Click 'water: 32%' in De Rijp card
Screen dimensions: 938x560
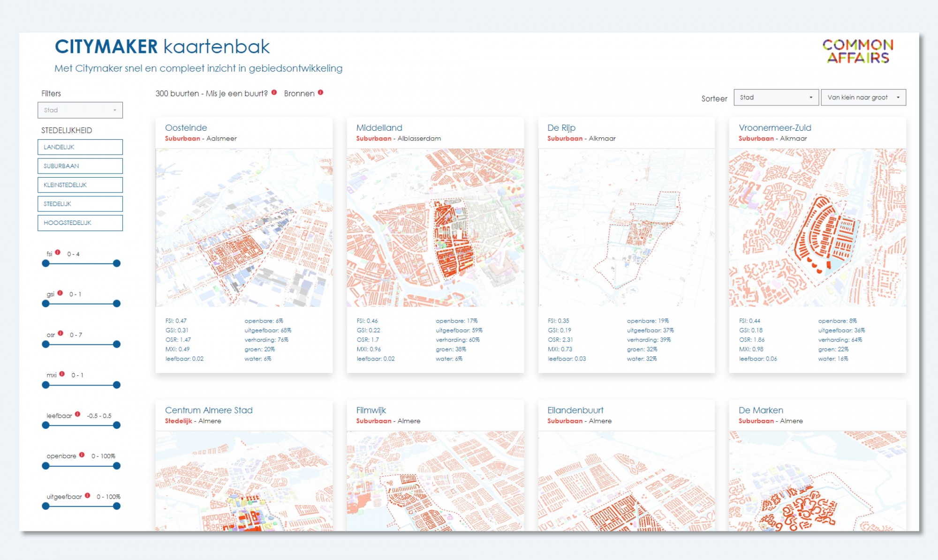(x=642, y=358)
